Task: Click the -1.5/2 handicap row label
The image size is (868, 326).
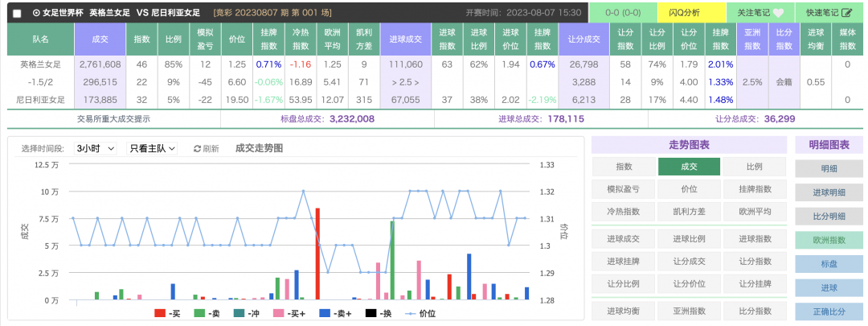Action: (41, 82)
